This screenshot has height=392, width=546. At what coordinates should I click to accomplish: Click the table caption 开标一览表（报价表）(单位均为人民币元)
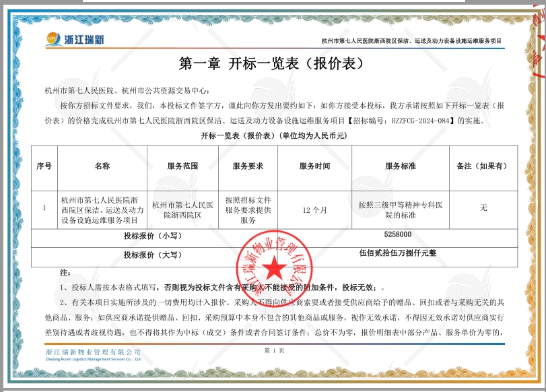pos(274,136)
